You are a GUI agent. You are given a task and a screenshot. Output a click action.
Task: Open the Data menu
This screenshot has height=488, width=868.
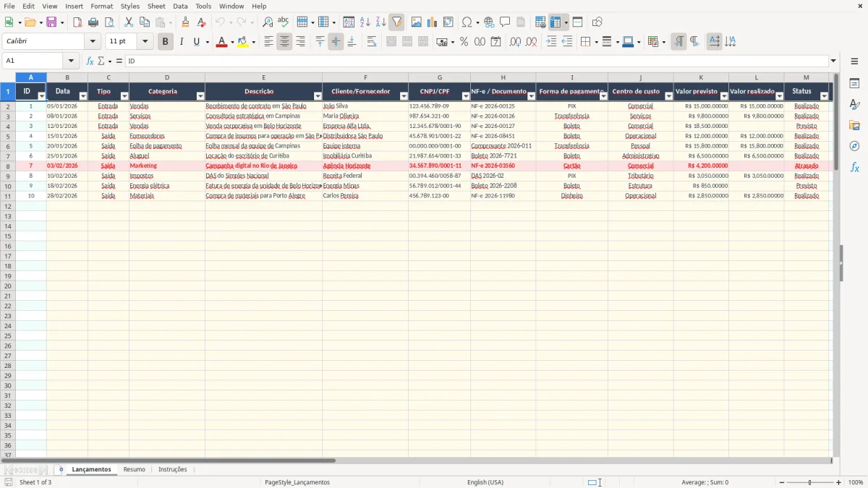click(x=180, y=6)
